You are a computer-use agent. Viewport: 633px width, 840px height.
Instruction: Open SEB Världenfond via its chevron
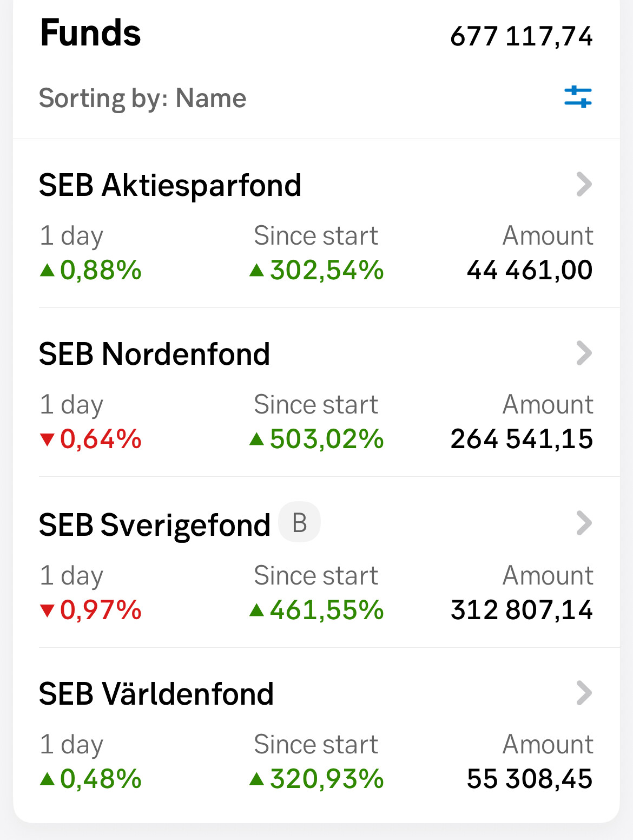coord(584,693)
